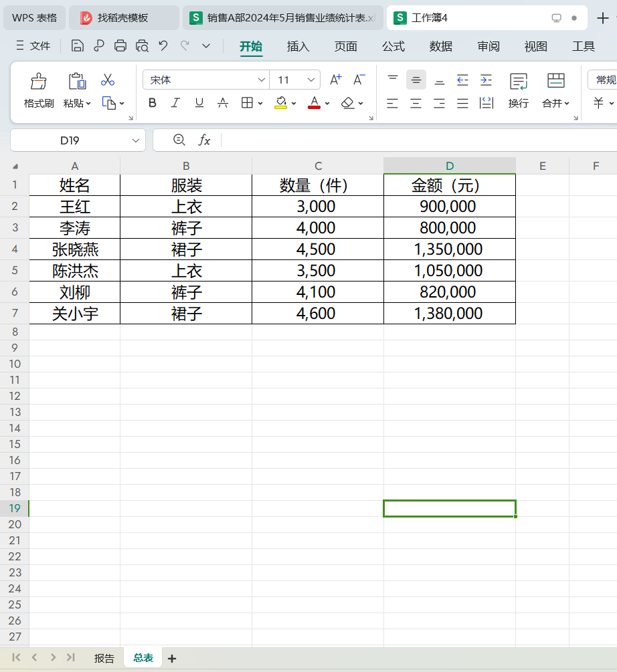Open the font size 11 dropdown

point(311,80)
